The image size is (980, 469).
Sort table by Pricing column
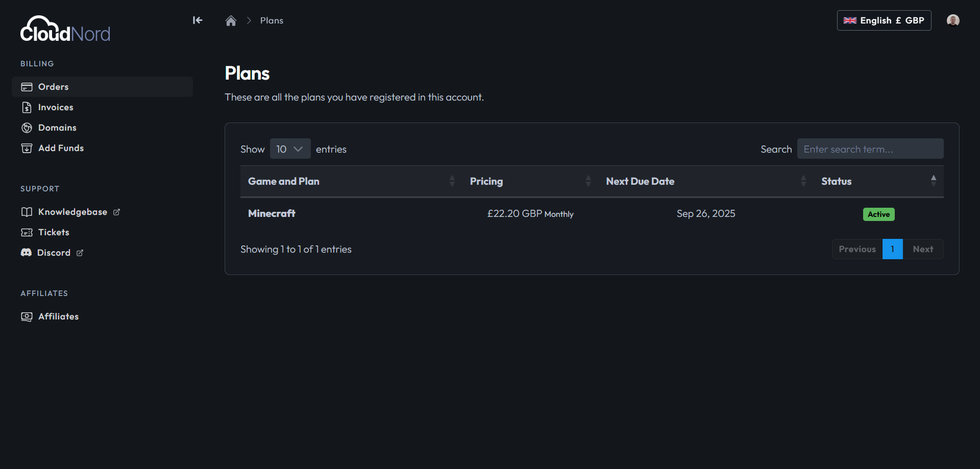point(486,181)
